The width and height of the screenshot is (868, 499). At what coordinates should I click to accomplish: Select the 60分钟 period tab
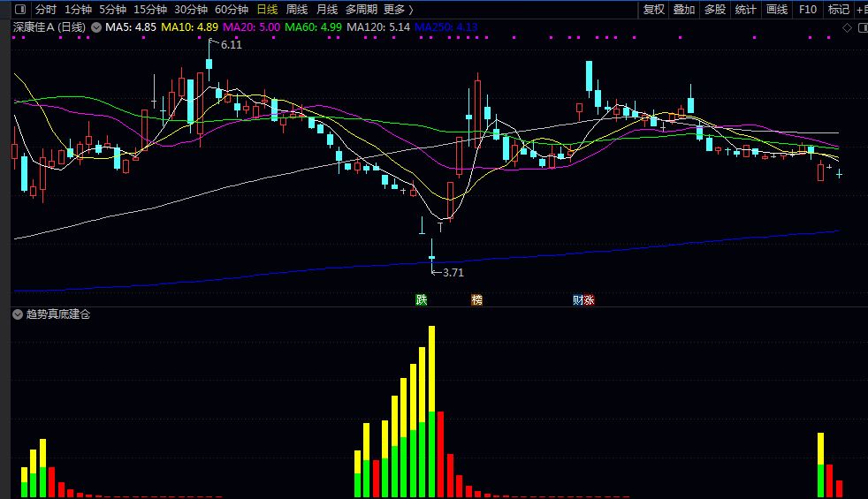(232, 10)
